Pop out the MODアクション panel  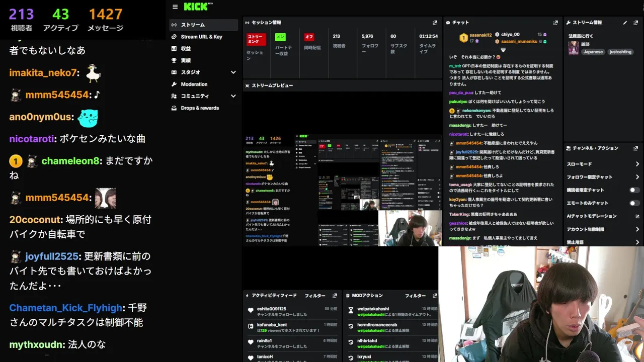pos(435,296)
